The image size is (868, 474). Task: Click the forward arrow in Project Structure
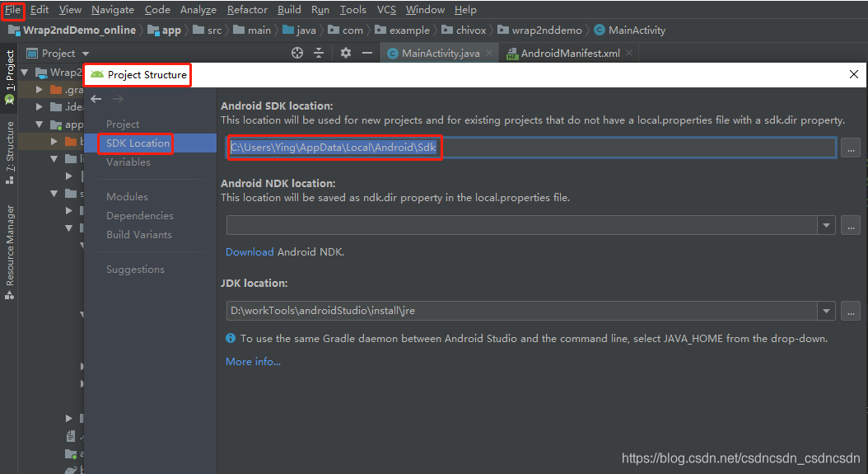coord(118,99)
